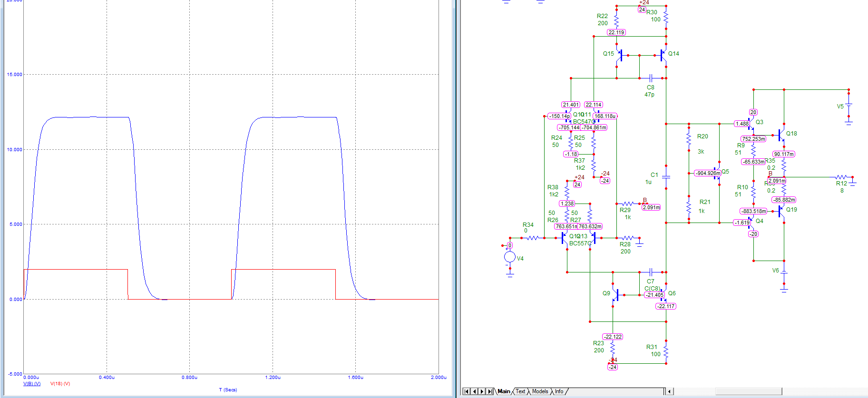Image resolution: width=868 pixels, height=398 pixels.
Task: Select resistor R20 symbol
Action: tap(689, 138)
